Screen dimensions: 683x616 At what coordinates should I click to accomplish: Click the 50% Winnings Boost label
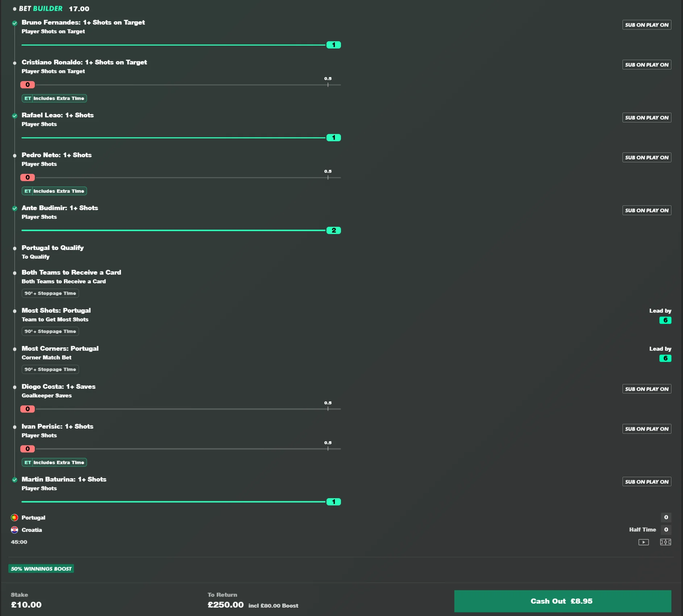(x=41, y=569)
